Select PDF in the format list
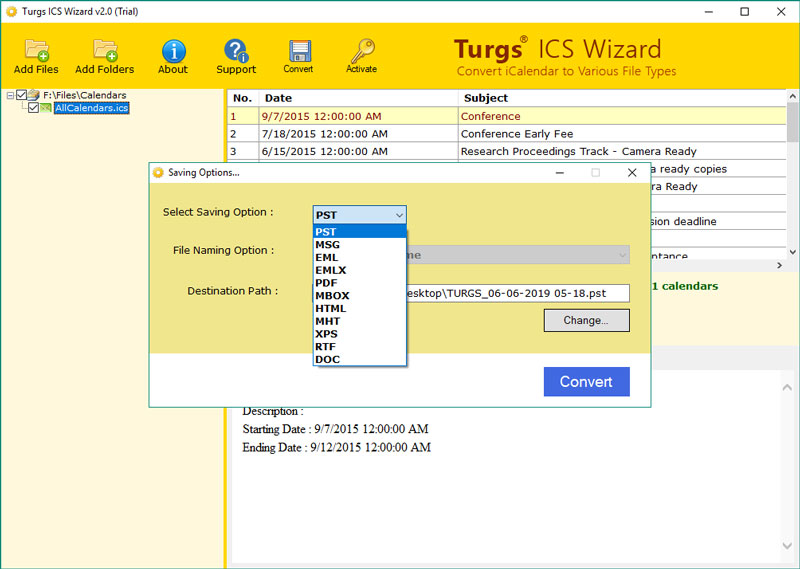Screen dimensions: 800x569 pyautogui.click(x=326, y=283)
